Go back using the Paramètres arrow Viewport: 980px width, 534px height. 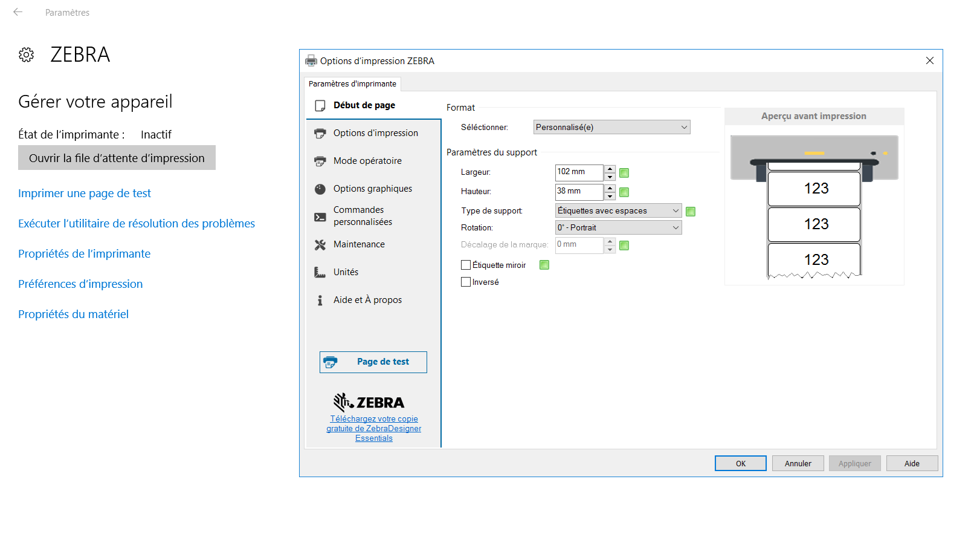tap(18, 12)
